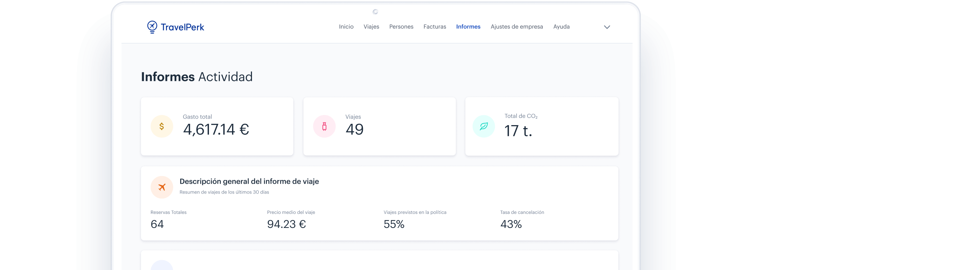Open the Persones section
Screen dimensions: 980x270
(x=401, y=27)
